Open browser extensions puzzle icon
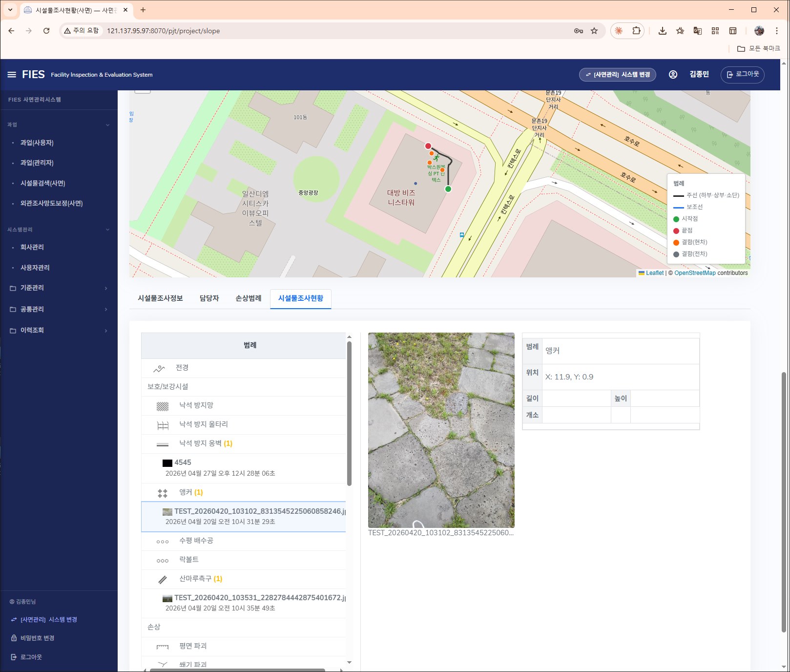Screen dimensions: 790x672 pyautogui.click(x=636, y=31)
